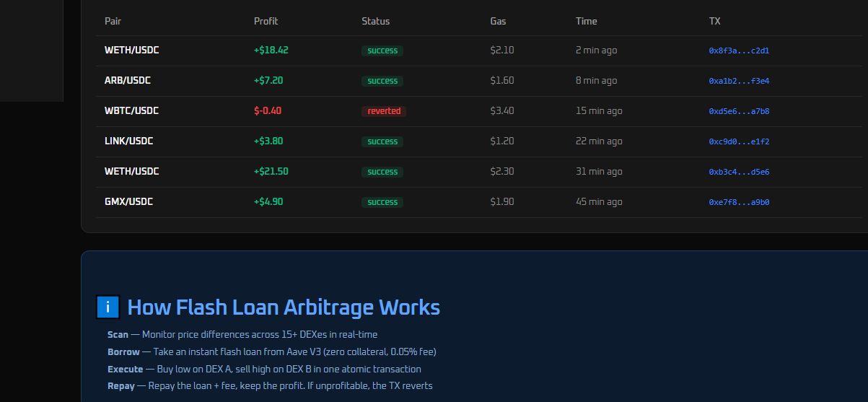Select the ARB/USDC pair name
868x402 pixels.
click(x=127, y=81)
